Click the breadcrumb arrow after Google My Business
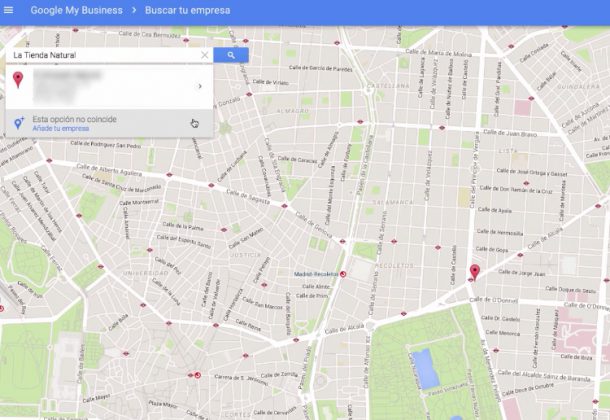Image resolution: width=610 pixels, height=420 pixels. click(134, 11)
